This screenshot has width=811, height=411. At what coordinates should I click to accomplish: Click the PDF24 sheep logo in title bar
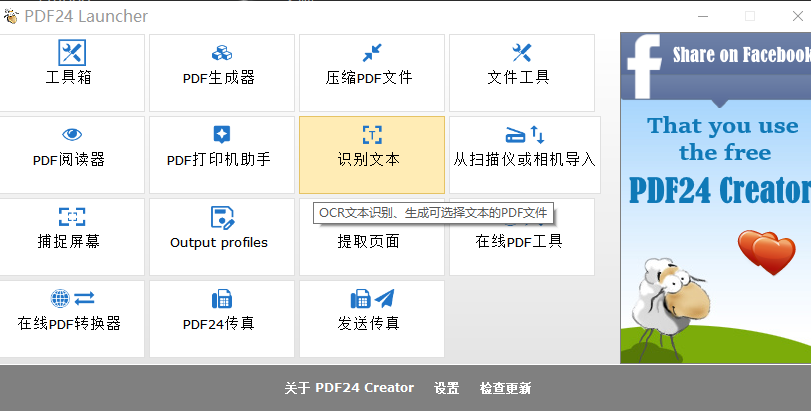10,16
